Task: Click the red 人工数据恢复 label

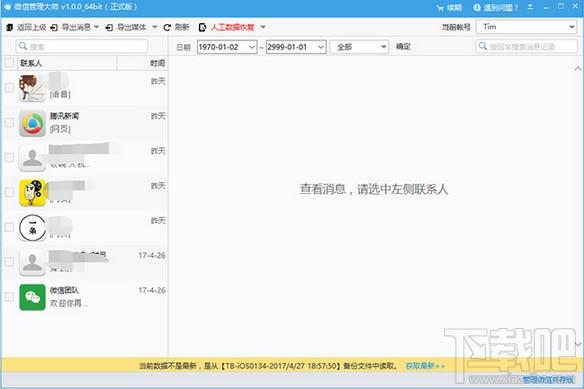Action: (233, 27)
